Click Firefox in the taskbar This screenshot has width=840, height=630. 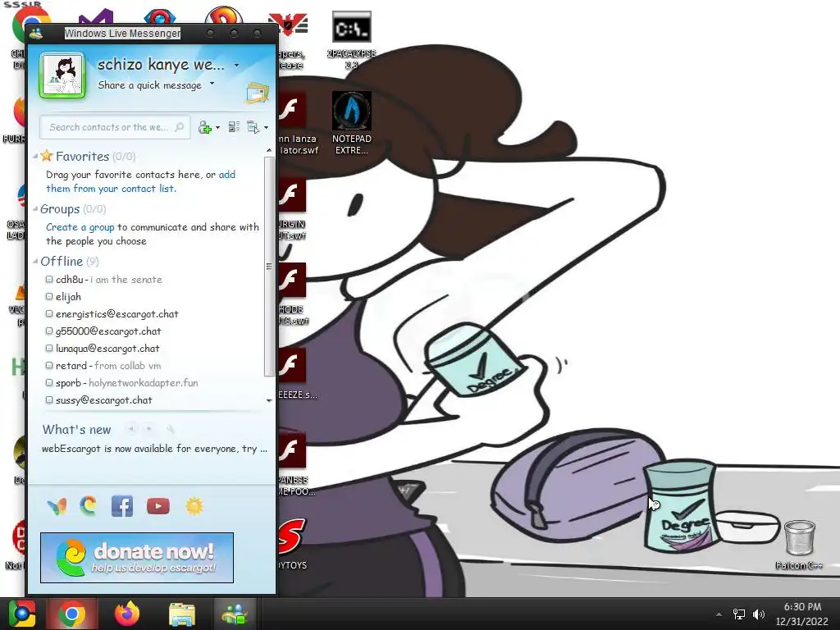click(x=127, y=614)
